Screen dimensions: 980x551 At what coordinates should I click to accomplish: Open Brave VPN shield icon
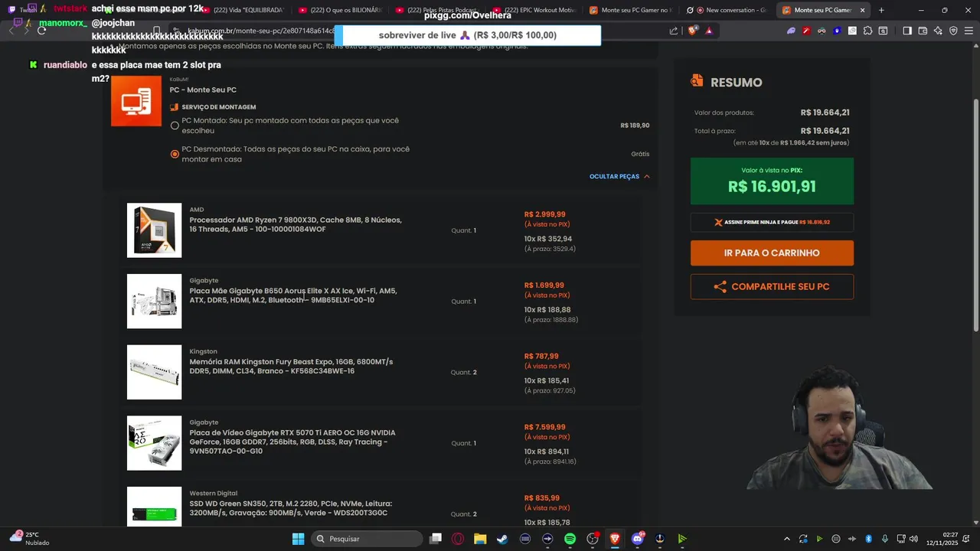pos(953,31)
